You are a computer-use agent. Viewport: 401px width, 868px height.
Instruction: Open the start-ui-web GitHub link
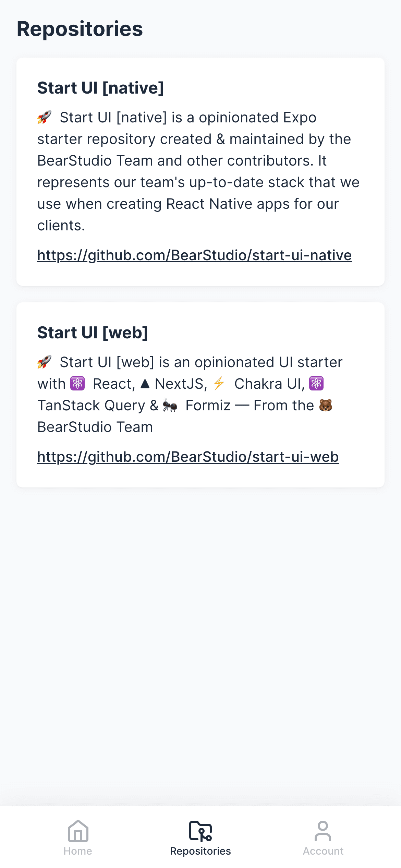tap(188, 457)
